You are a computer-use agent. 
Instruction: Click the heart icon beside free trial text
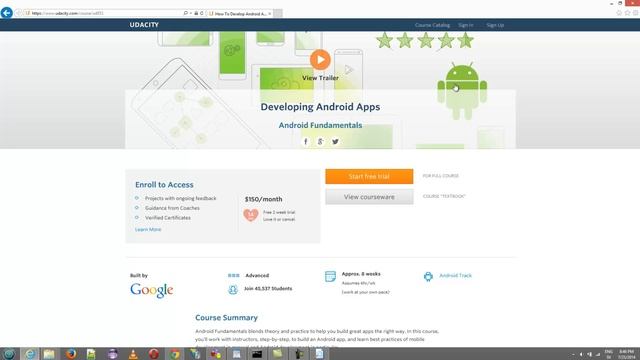tap(251, 215)
